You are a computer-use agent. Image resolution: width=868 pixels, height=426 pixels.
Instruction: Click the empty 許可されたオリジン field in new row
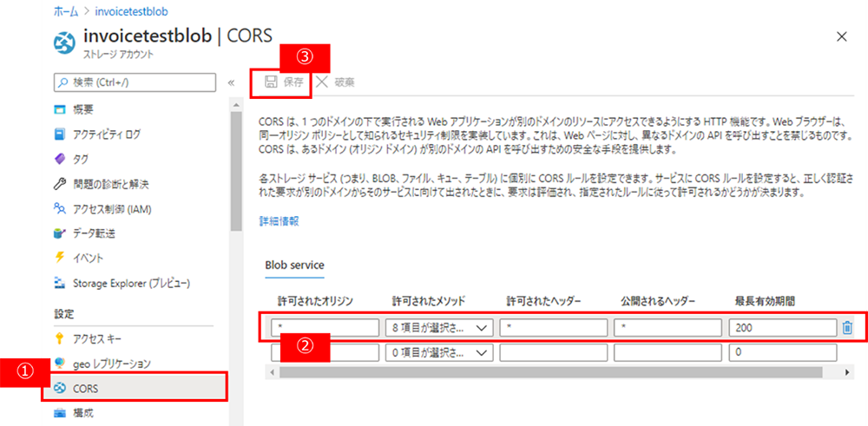(x=325, y=352)
